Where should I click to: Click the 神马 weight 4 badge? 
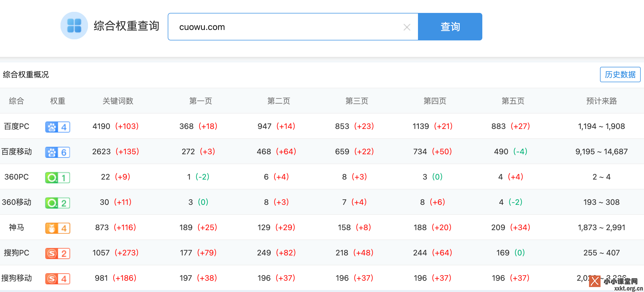pos(58,228)
